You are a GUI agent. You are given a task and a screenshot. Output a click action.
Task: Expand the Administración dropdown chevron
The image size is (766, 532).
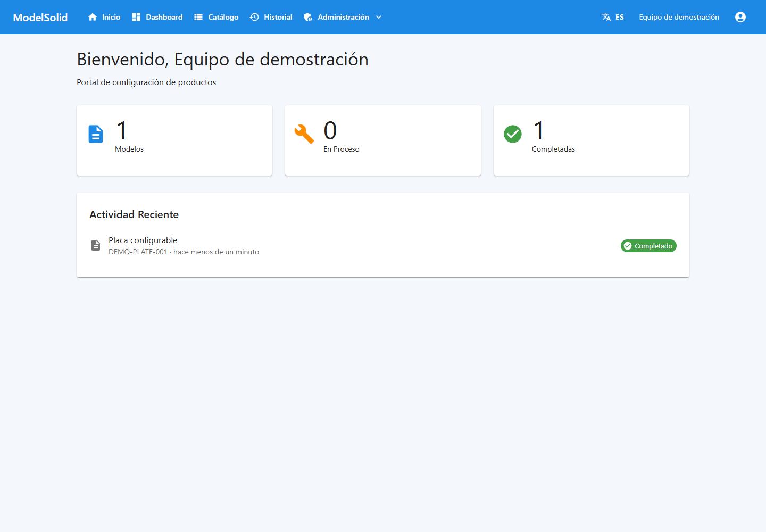(379, 17)
